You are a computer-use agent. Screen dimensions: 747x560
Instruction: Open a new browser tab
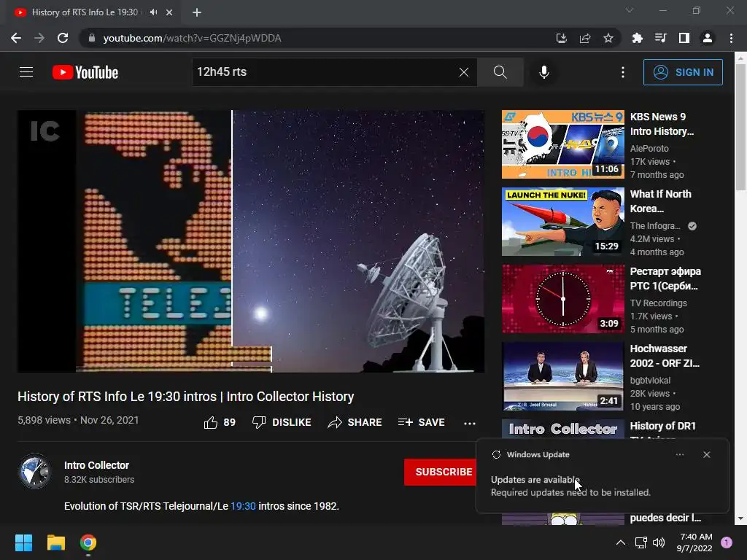click(x=197, y=12)
